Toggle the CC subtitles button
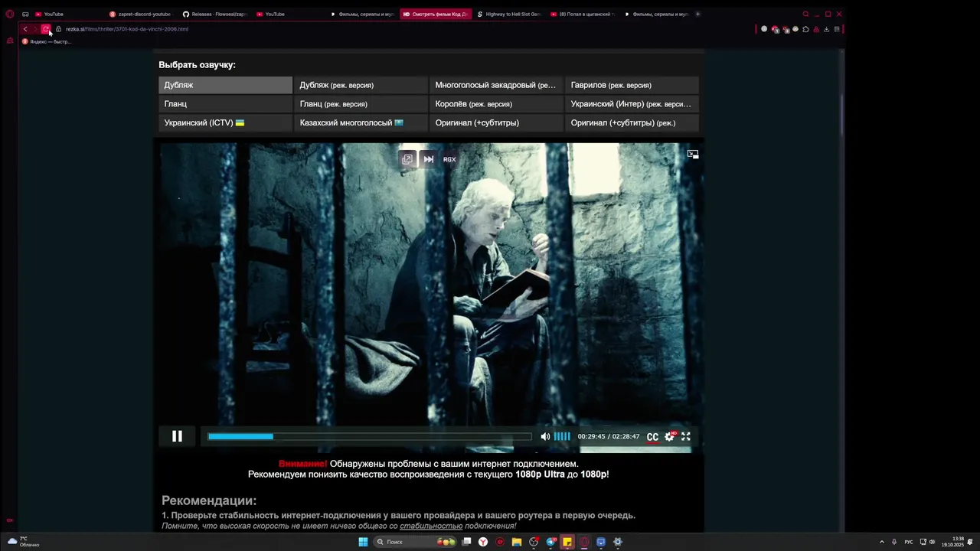 pyautogui.click(x=652, y=437)
